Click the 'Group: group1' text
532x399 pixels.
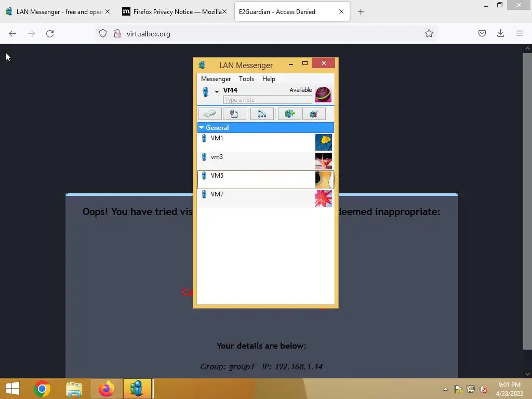click(x=228, y=367)
